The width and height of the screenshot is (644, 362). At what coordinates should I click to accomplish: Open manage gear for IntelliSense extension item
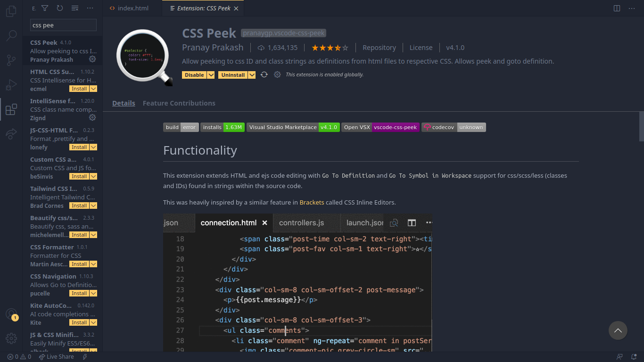tap(92, 118)
